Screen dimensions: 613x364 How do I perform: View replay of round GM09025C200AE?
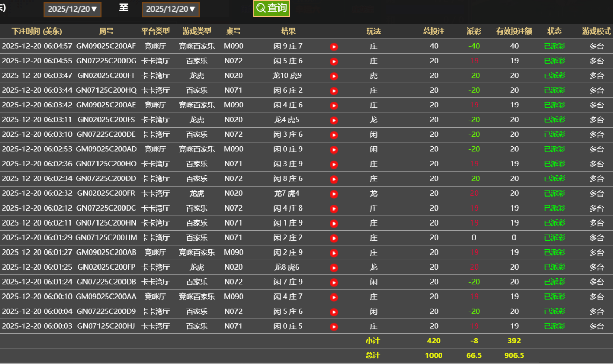tap(334, 105)
